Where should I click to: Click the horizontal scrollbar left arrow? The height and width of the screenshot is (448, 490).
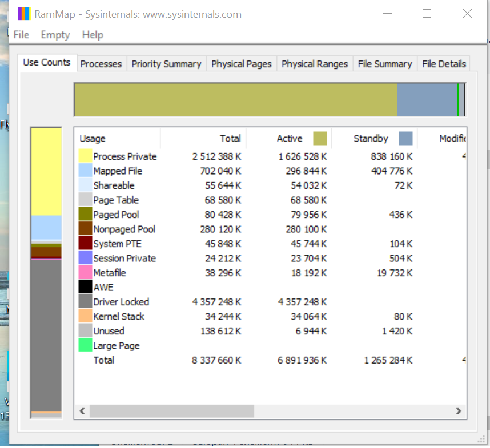click(x=82, y=411)
